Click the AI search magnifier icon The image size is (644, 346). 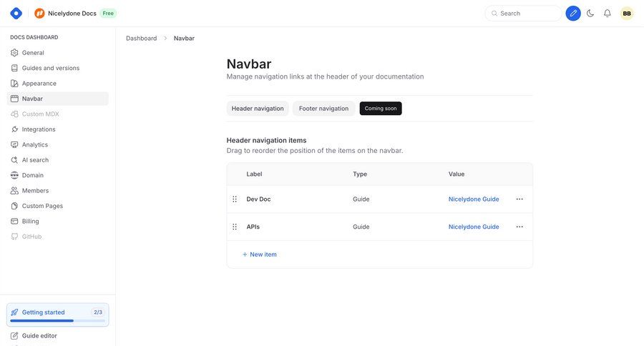(x=14, y=159)
